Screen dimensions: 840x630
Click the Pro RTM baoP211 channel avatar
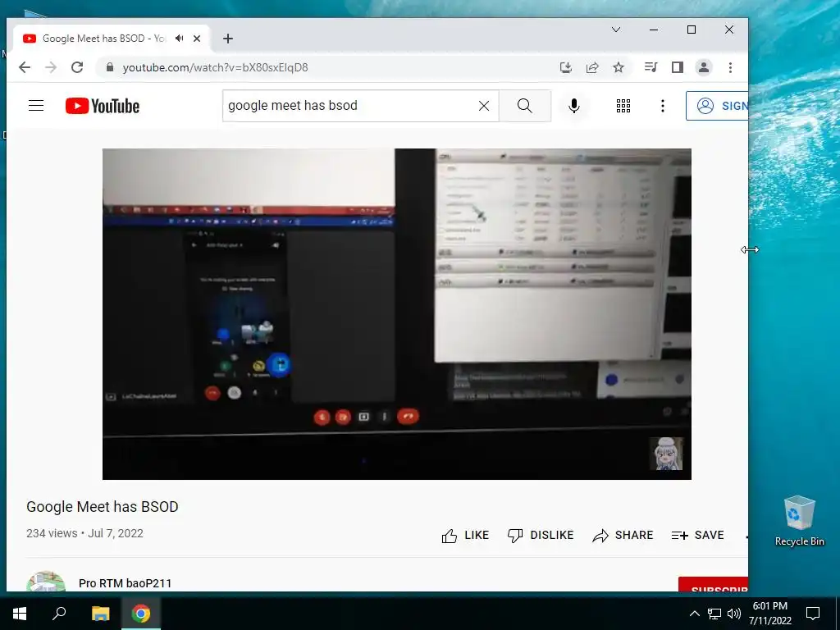46,582
